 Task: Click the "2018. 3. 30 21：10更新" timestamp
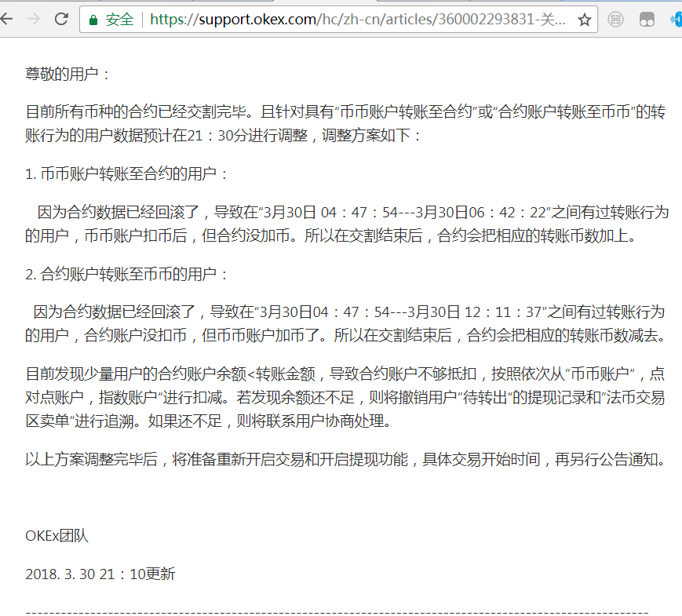click(100, 574)
